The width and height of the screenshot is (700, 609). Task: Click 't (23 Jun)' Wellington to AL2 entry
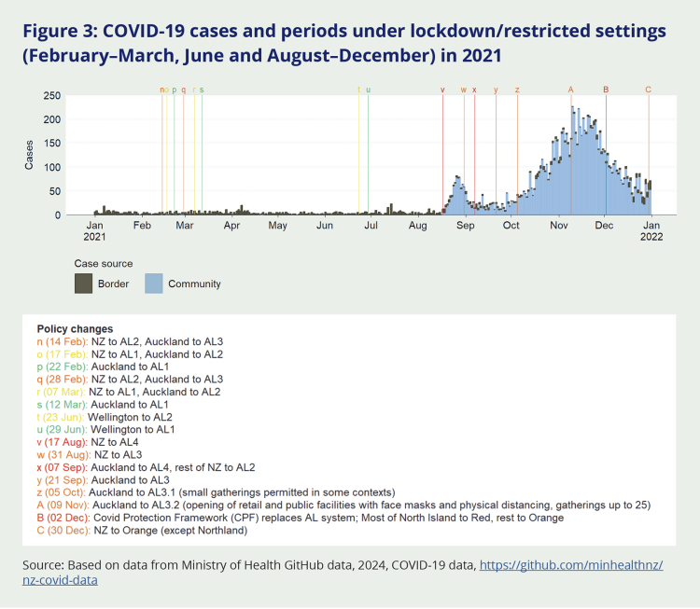pos(105,417)
